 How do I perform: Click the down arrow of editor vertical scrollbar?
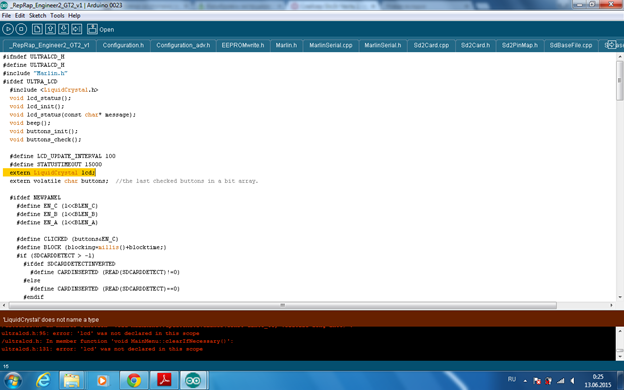pos(620,297)
